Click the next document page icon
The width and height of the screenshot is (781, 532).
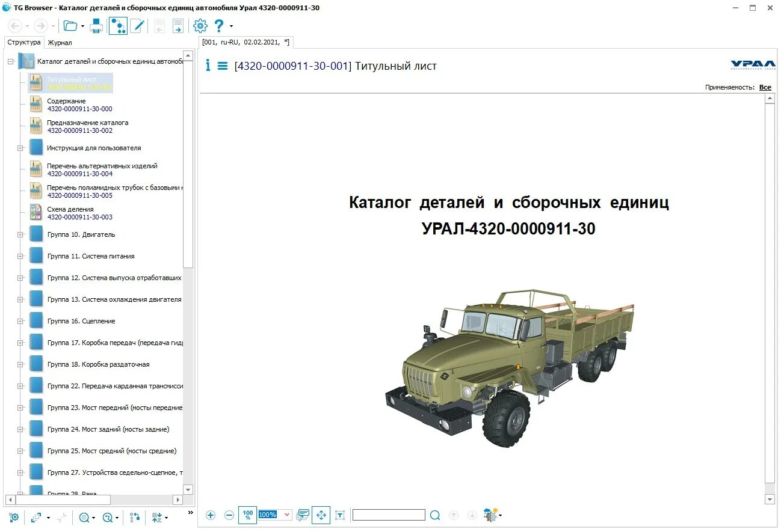tap(177, 26)
